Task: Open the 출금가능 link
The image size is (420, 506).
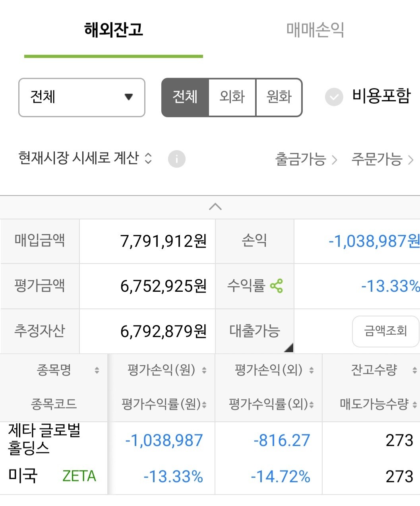Action: point(306,159)
